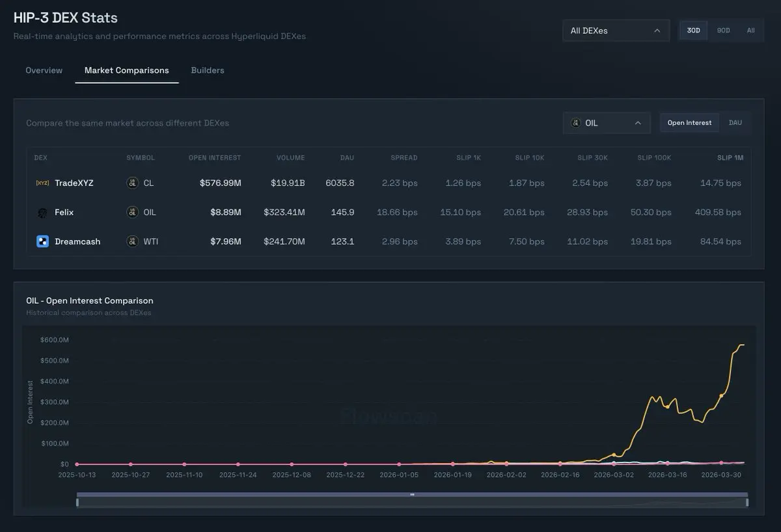The width and height of the screenshot is (781, 532).
Task: Click the Dreamcash logo icon
Action: (42, 242)
